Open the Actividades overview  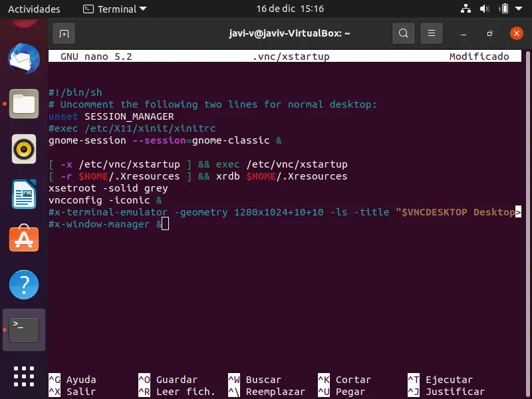click(34, 9)
